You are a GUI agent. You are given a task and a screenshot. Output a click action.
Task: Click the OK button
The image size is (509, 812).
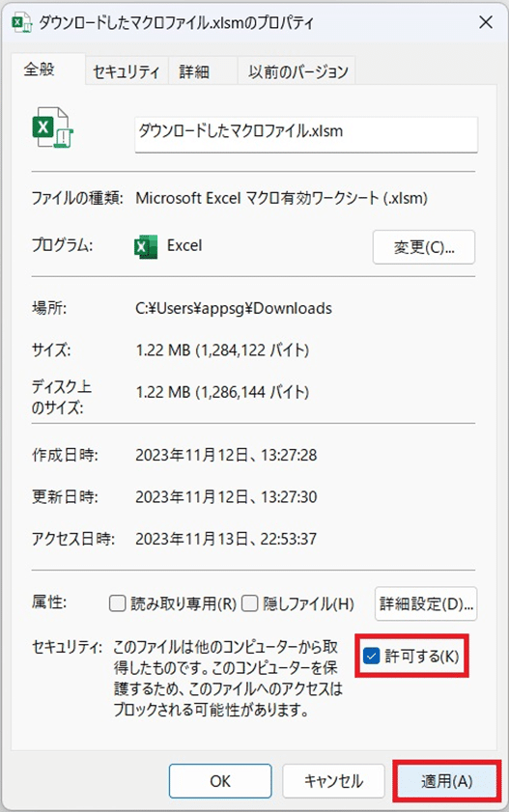220,781
